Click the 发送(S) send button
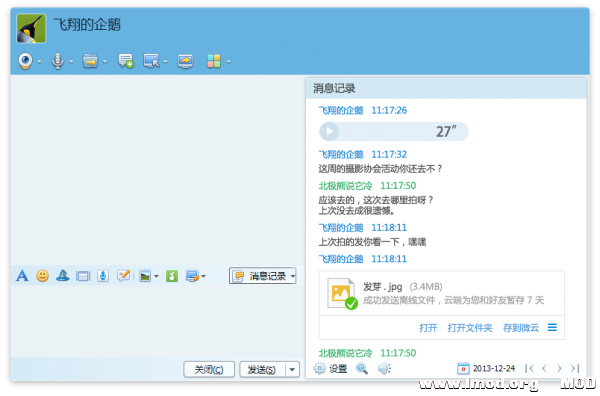This screenshot has width=600, height=396. [262, 370]
